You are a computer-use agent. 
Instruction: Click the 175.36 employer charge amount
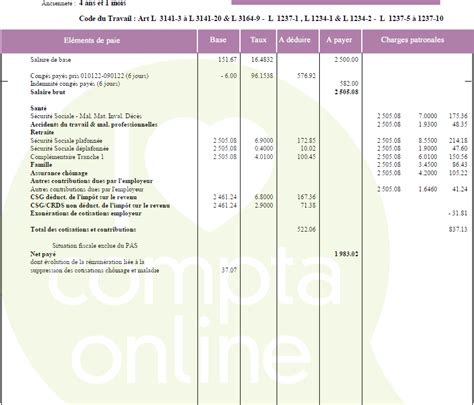(x=458, y=116)
